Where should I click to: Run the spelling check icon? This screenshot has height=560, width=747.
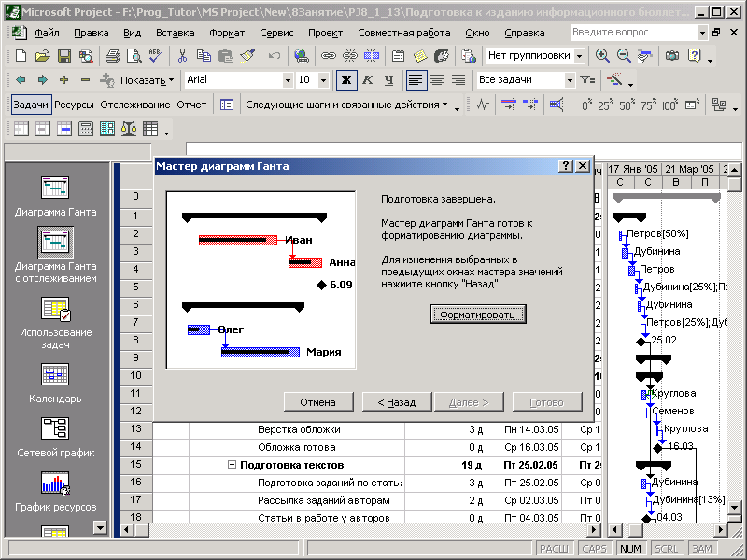pyautogui.click(x=155, y=56)
